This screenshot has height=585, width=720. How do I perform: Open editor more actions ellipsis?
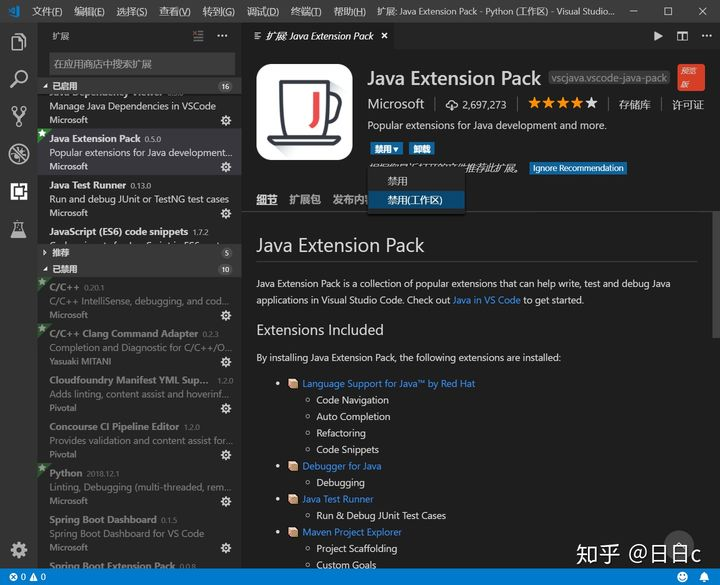tap(707, 36)
